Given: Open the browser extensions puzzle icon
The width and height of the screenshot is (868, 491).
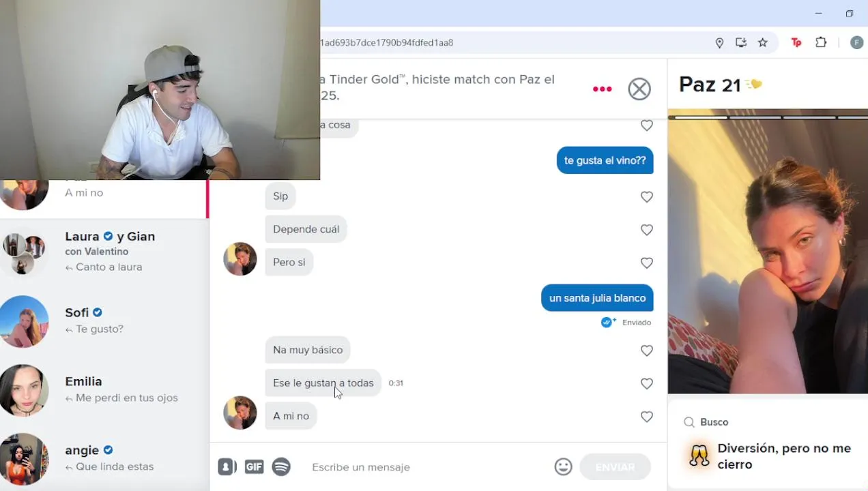Looking at the screenshot, I should click(821, 42).
